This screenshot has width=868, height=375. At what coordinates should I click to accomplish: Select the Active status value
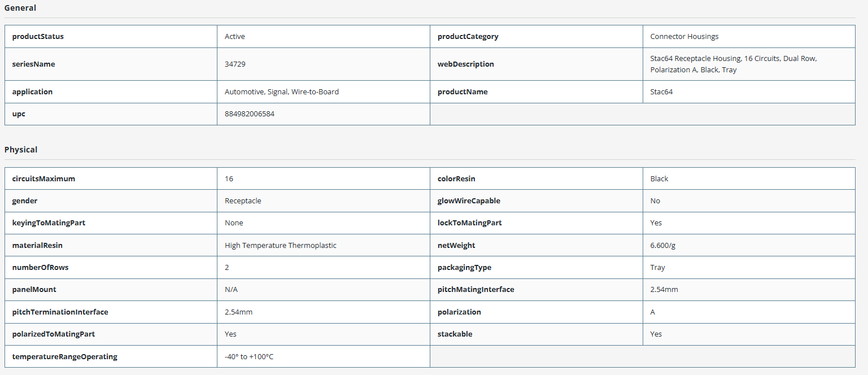(x=235, y=36)
